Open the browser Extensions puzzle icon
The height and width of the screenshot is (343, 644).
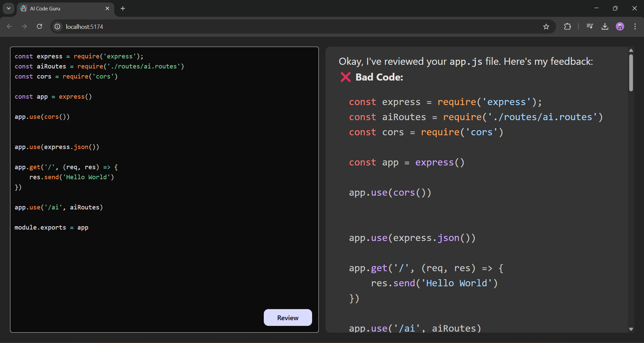568,27
